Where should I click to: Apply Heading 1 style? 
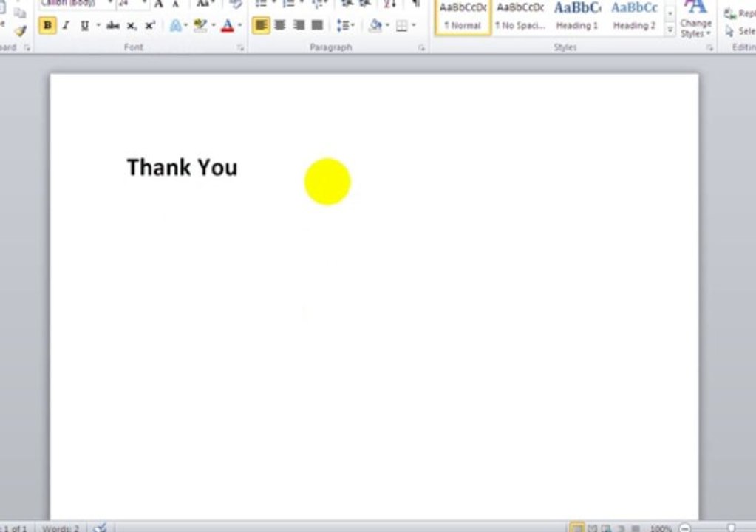coord(577,17)
